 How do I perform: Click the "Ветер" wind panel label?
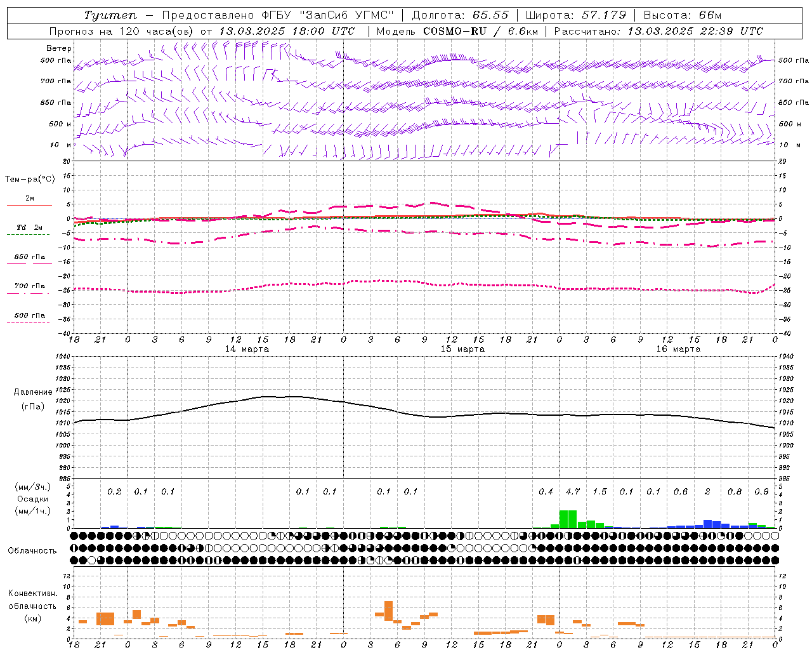click(x=59, y=48)
